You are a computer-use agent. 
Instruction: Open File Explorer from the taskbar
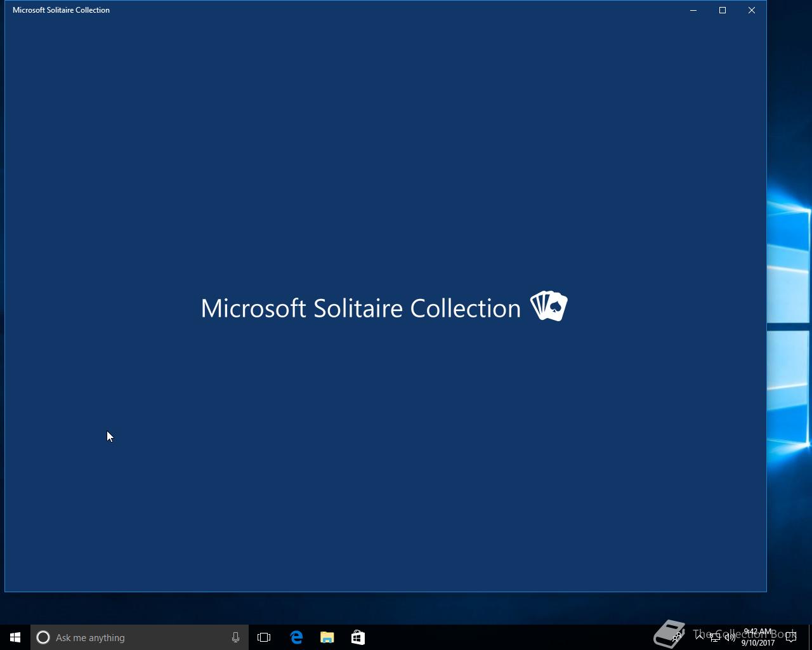pyautogui.click(x=327, y=637)
